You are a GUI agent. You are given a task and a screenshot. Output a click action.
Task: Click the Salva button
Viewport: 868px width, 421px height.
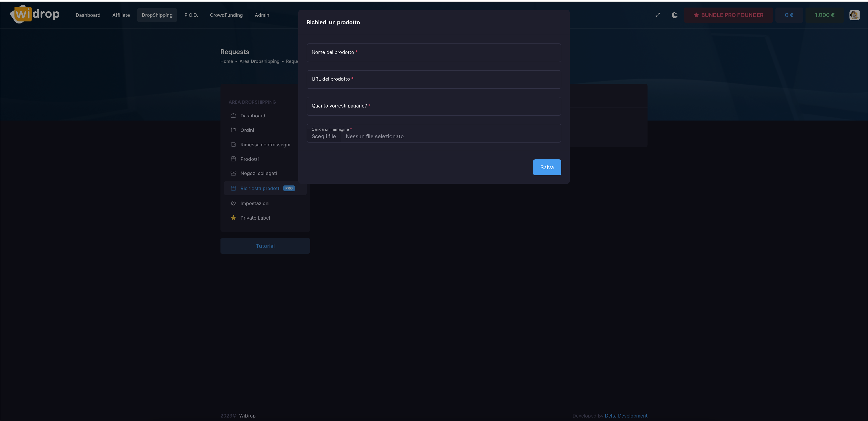coord(547,167)
